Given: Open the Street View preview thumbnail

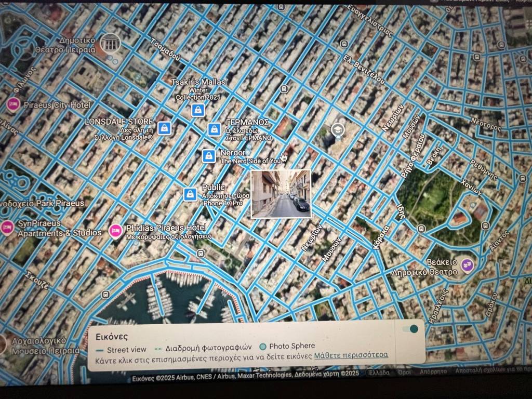Looking at the screenshot, I should 281,194.
